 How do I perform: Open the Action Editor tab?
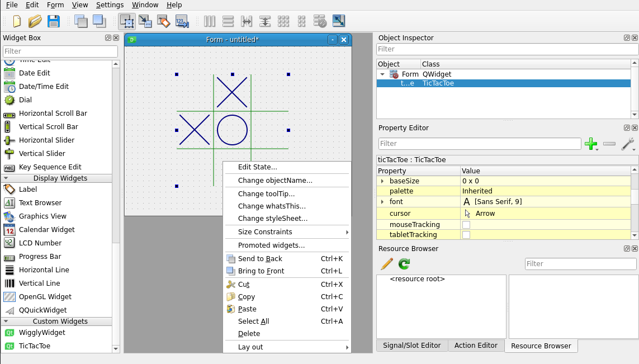476,346
